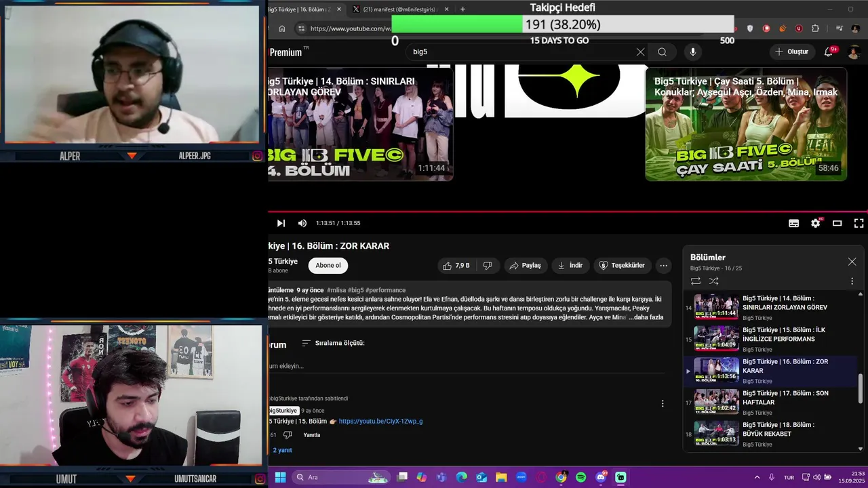Open the Big5 Türkiye channel name
This screenshot has height=488, width=868.
tap(283, 262)
